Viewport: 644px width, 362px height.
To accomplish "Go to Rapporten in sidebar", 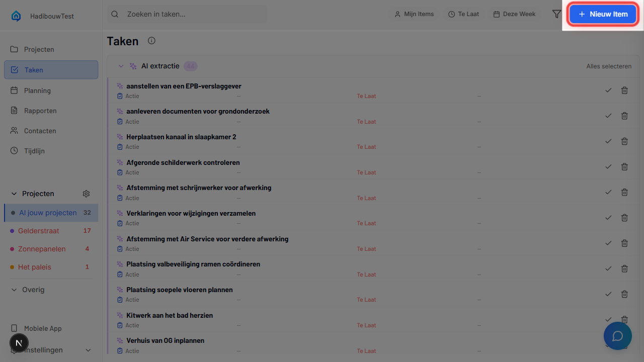I will [40, 111].
